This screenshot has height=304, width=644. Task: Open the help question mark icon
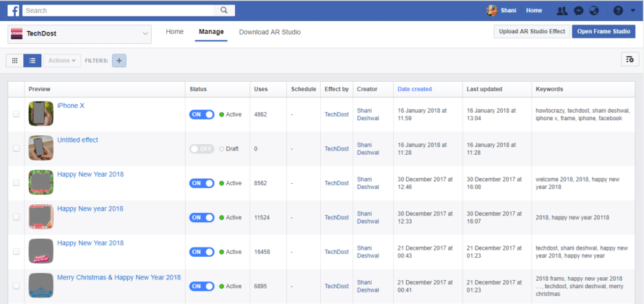(x=618, y=11)
